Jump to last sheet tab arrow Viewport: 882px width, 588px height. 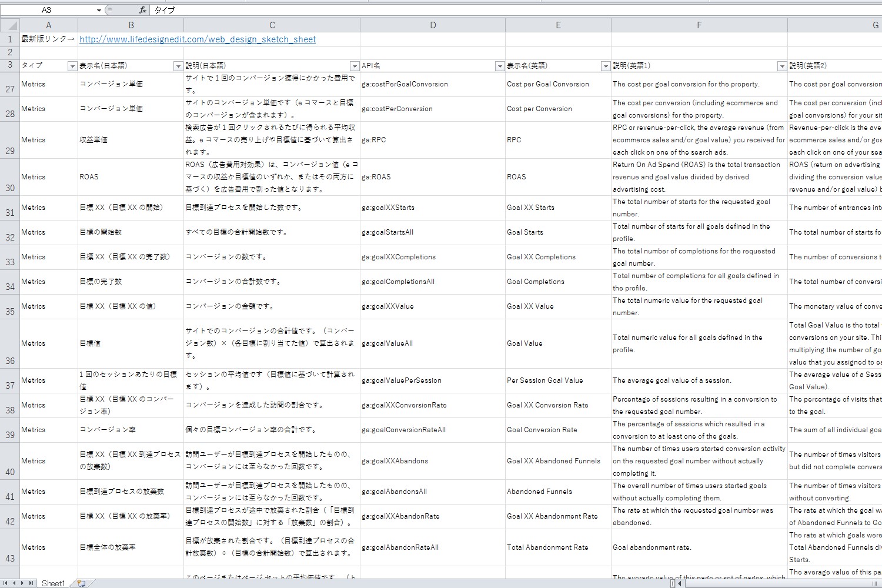31,583
